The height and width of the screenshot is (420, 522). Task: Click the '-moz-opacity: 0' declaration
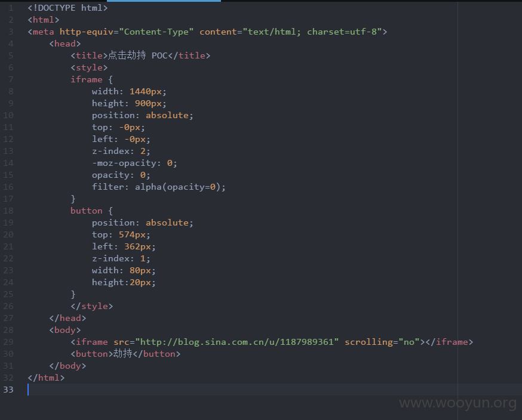134,163
